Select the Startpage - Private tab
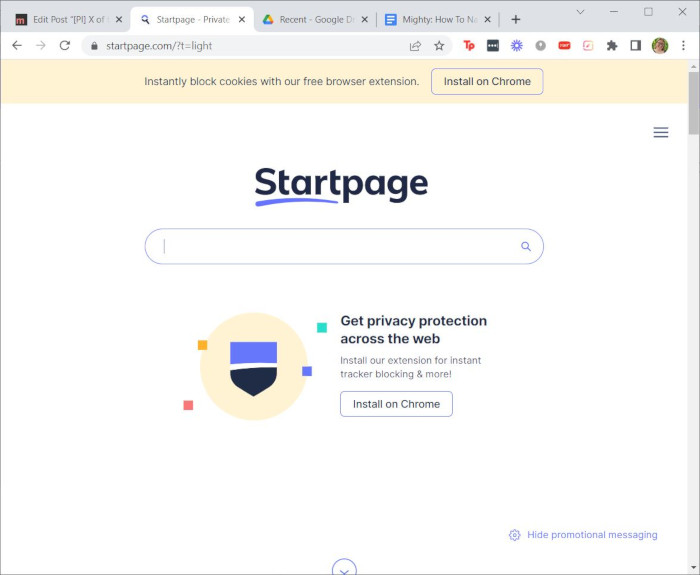The image size is (700, 575). (x=192, y=19)
